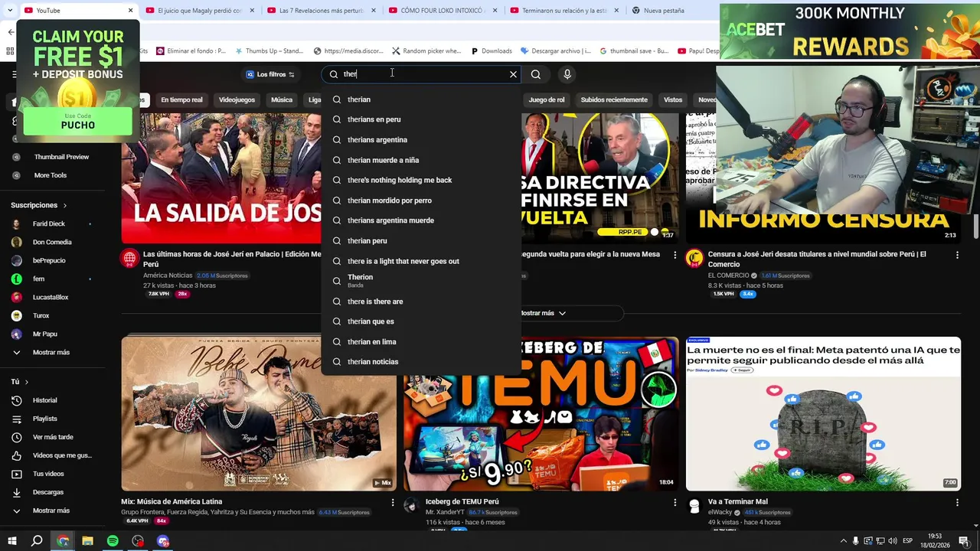Pick the 'therian mordido por perro' suggestion
This screenshot has height=551, width=980.
pos(421,201)
